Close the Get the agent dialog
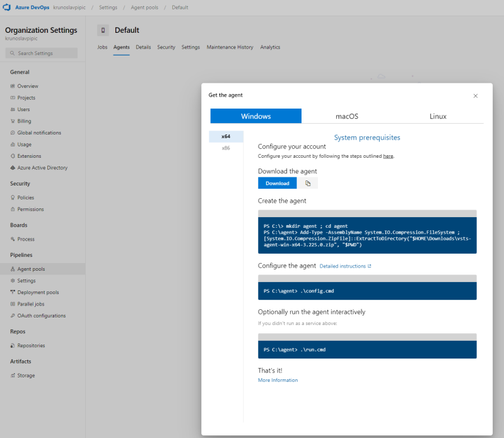 475,96
